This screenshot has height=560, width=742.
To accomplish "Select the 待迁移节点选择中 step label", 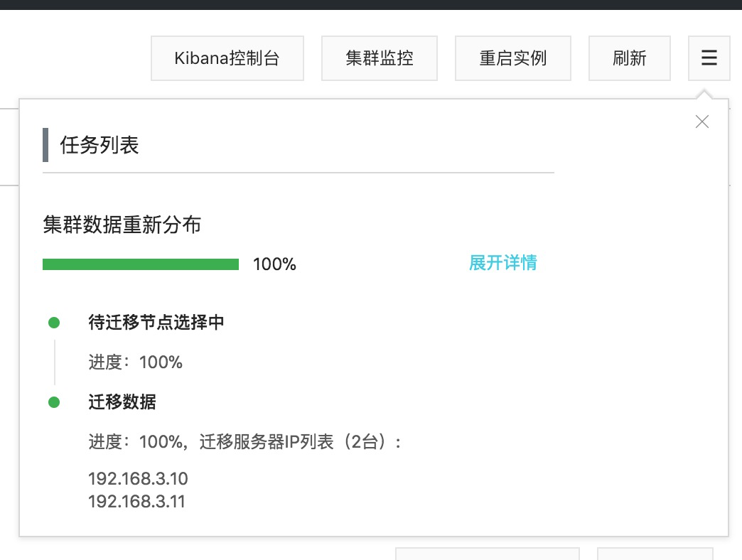I will point(156,323).
